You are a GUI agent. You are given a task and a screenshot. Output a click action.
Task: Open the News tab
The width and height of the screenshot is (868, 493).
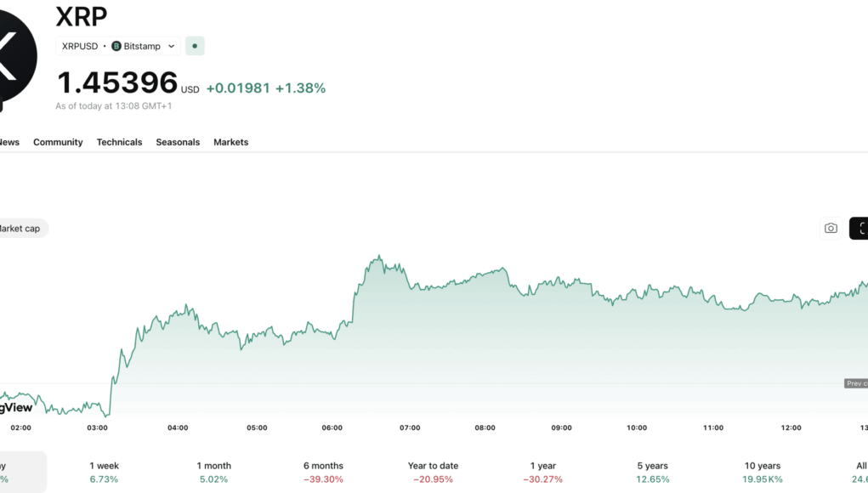(9, 142)
